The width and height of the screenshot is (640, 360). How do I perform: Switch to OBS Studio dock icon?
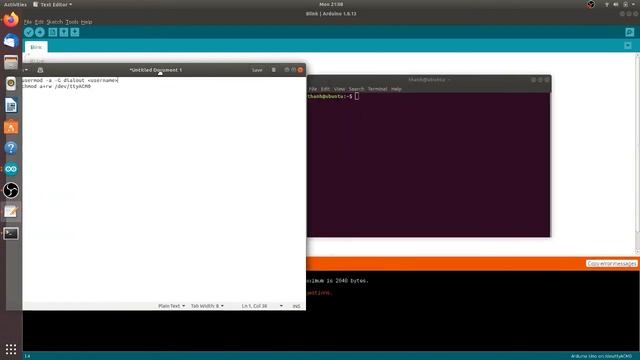[11, 190]
